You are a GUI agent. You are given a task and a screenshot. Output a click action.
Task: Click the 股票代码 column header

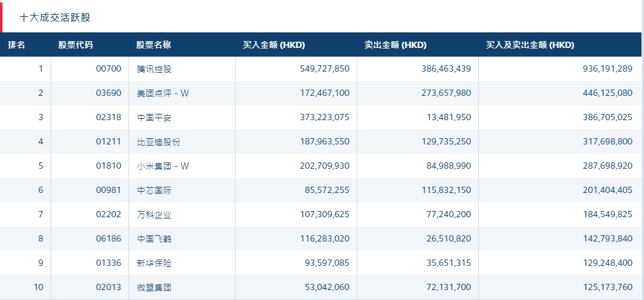tap(75, 45)
